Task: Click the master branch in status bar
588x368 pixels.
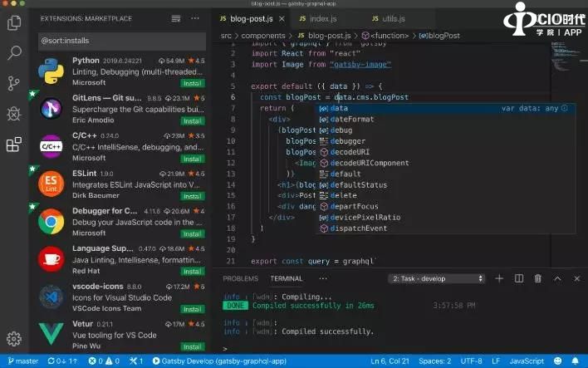Action: click(x=22, y=361)
